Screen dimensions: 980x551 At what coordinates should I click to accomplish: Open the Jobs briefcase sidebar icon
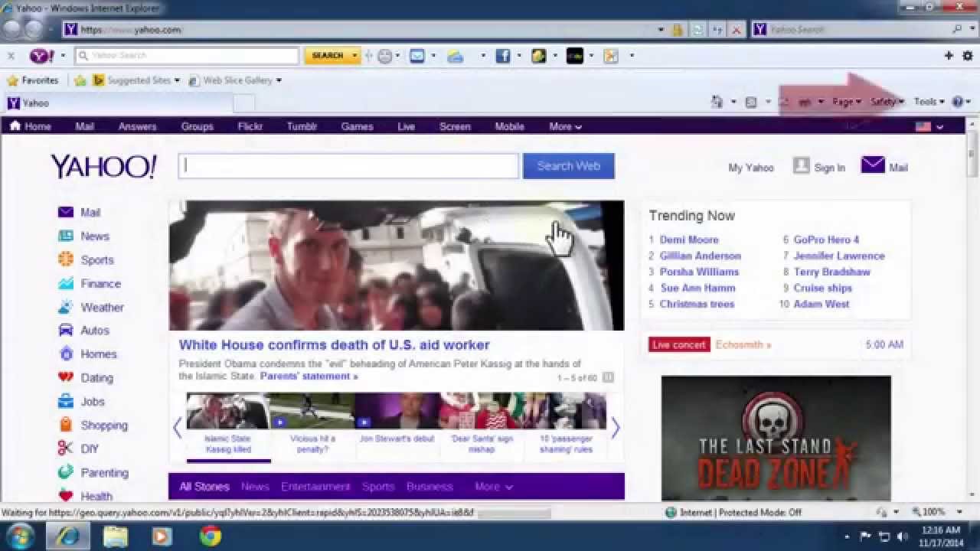pos(66,401)
